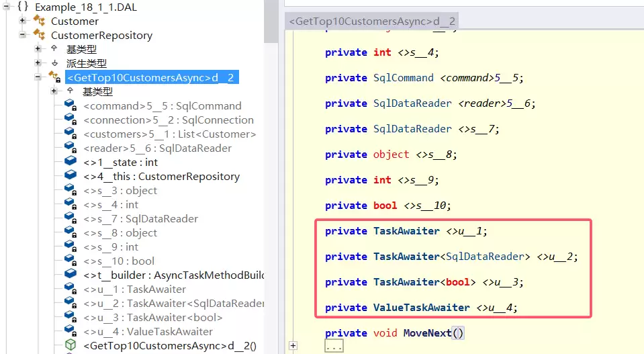Select the Customer tree node

pyautogui.click(x=75, y=21)
